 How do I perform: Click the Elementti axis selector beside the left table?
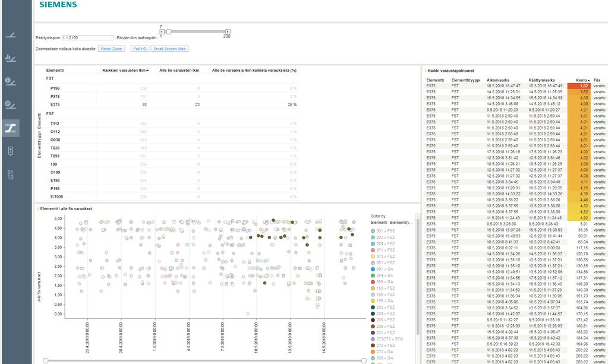(x=39, y=121)
